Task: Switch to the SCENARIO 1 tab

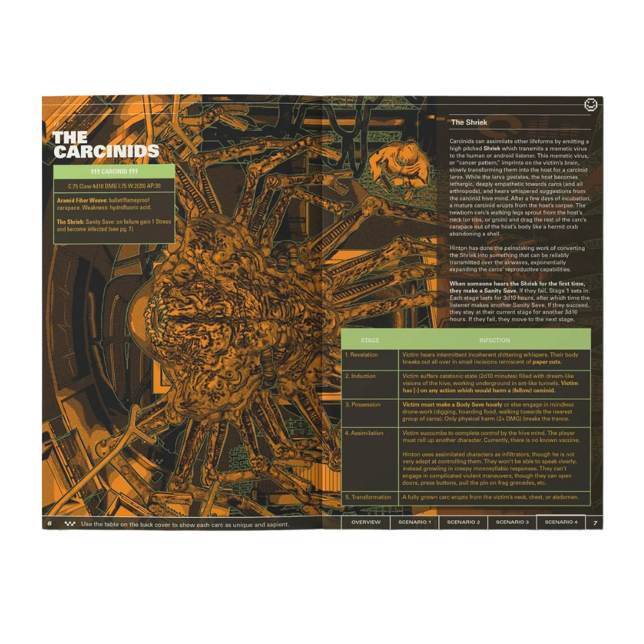Action: (414, 522)
